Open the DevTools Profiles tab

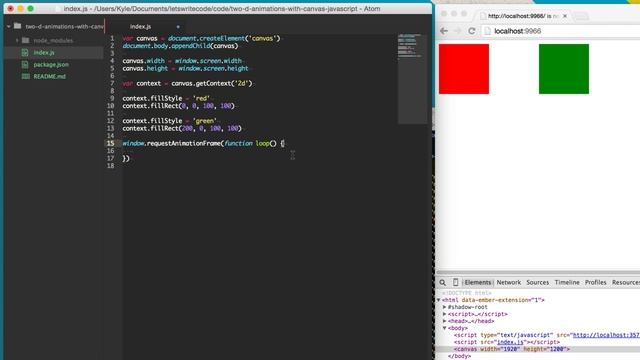tap(596, 282)
